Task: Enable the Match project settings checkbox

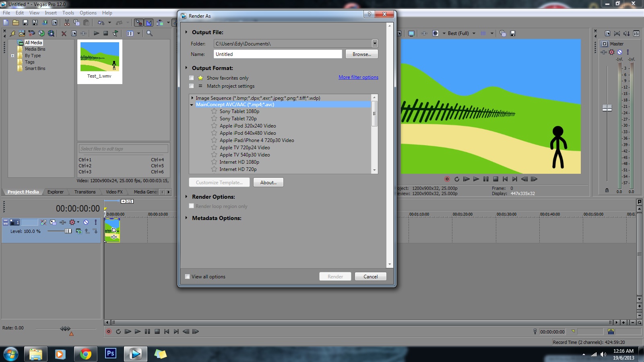Action: [x=192, y=86]
